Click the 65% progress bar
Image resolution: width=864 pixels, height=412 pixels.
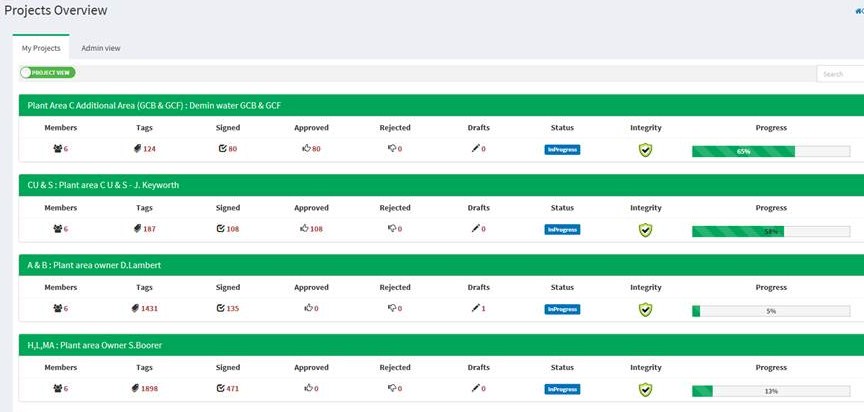(771, 151)
